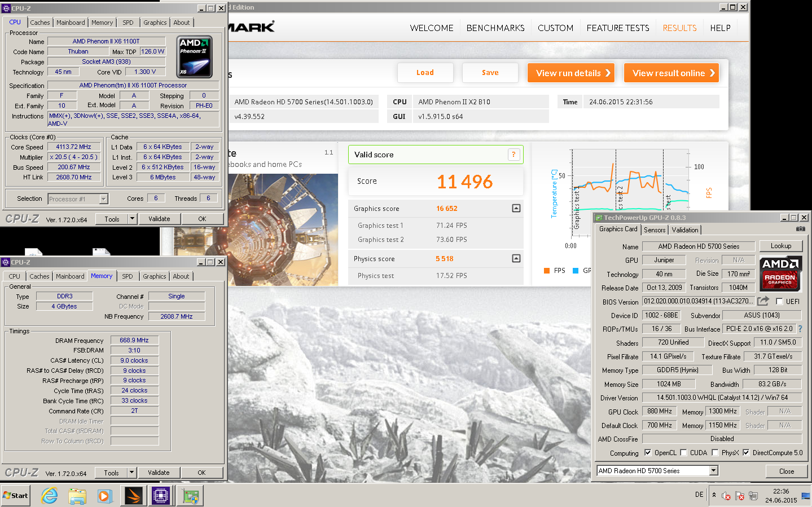Open FEATURE TESTS in 3DMark navigation

coord(618,28)
